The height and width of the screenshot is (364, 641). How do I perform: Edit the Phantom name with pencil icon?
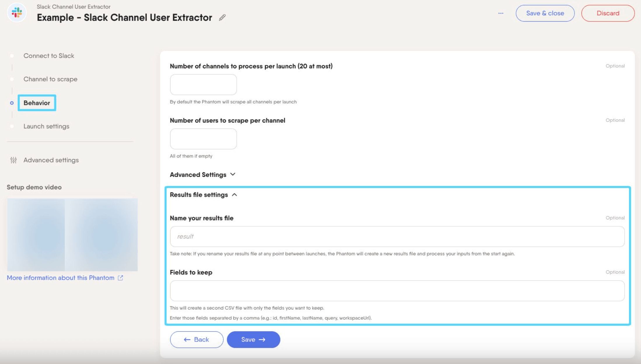pyautogui.click(x=222, y=17)
